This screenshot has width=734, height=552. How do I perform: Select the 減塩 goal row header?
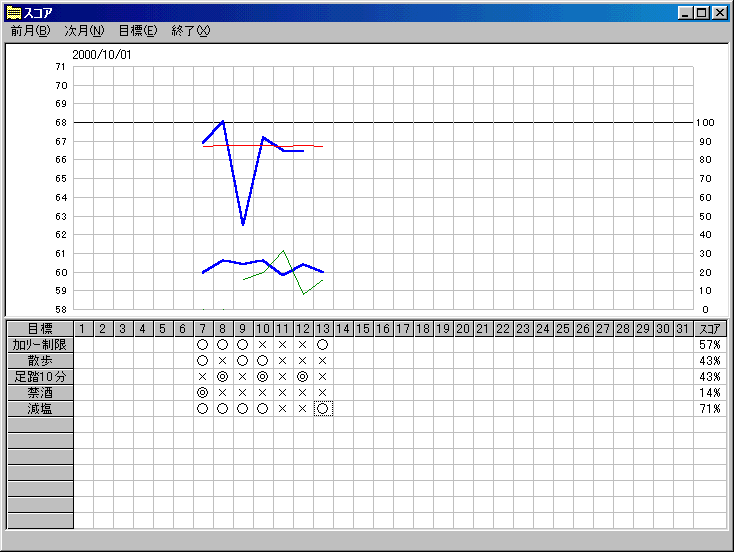point(40,409)
